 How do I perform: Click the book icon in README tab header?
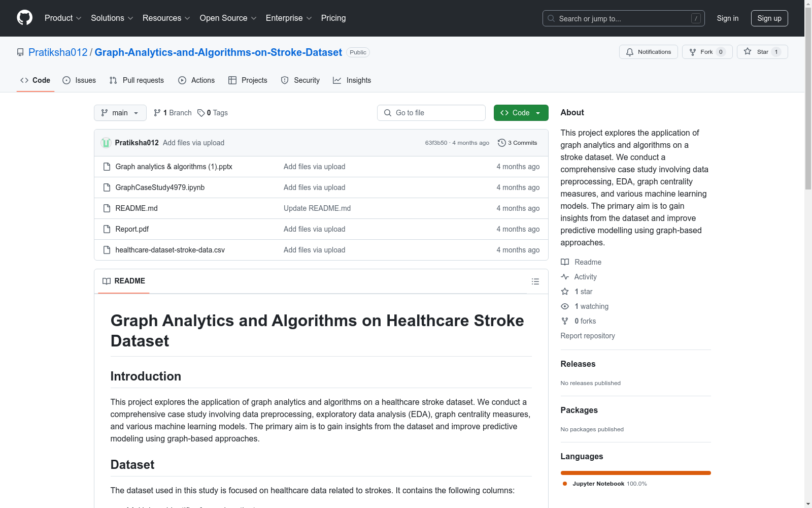107,281
